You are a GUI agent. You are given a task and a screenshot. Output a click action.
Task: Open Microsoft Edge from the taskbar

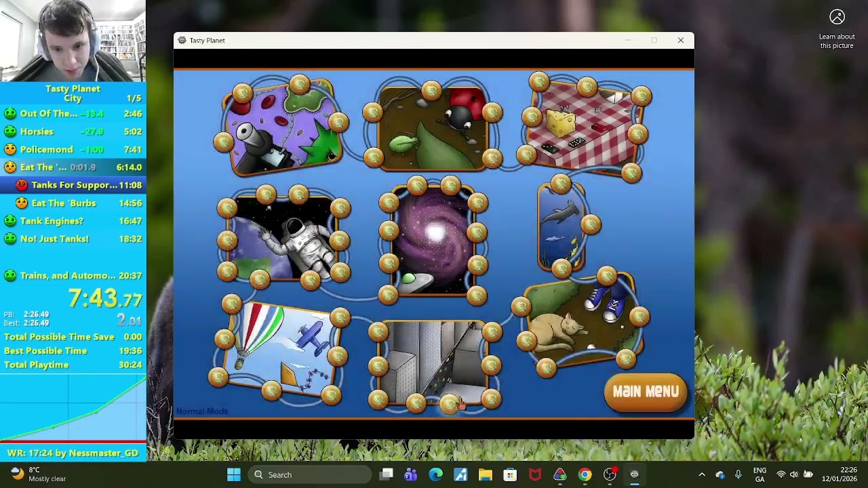(435, 474)
